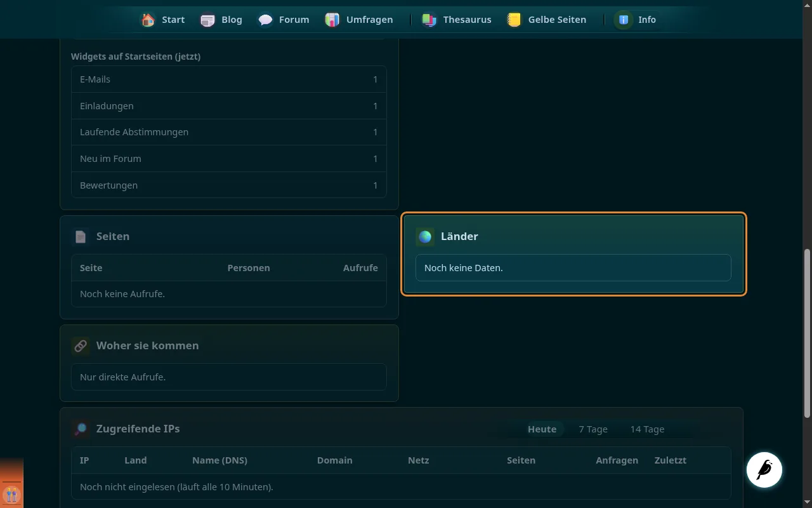Click the Netz column header
The image size is (812, 508).
click(419, 460)
